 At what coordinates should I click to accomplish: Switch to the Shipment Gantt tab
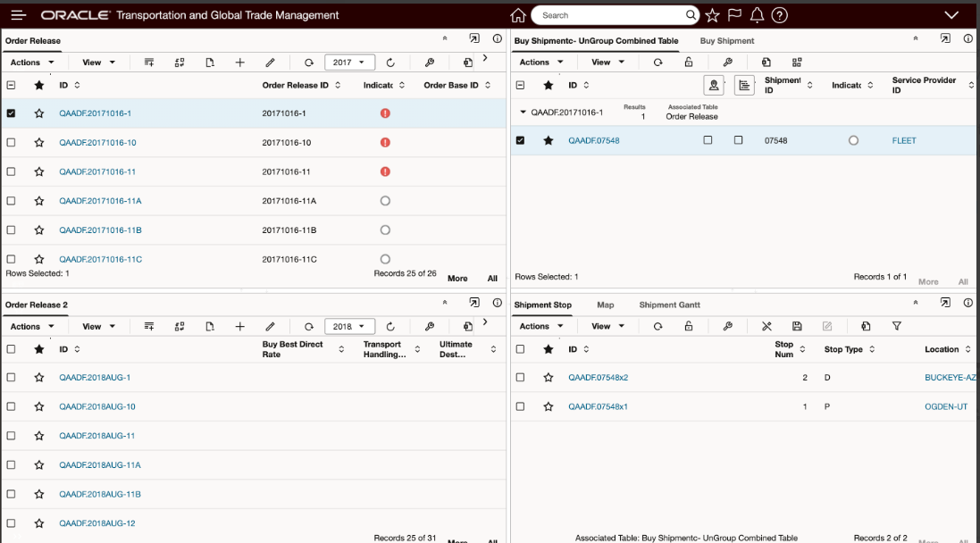coord(669,305)
